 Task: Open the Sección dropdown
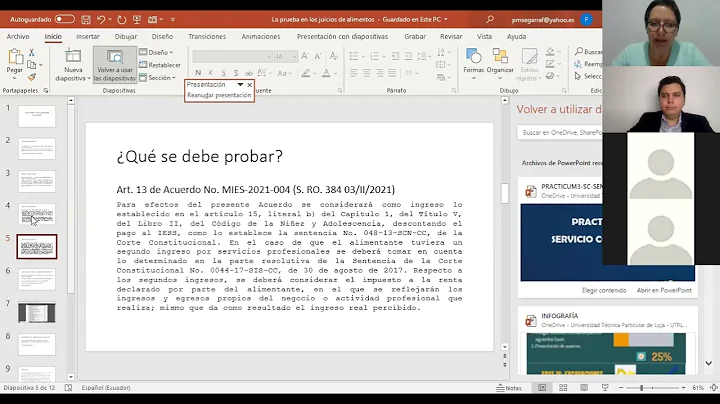[158, 78]
